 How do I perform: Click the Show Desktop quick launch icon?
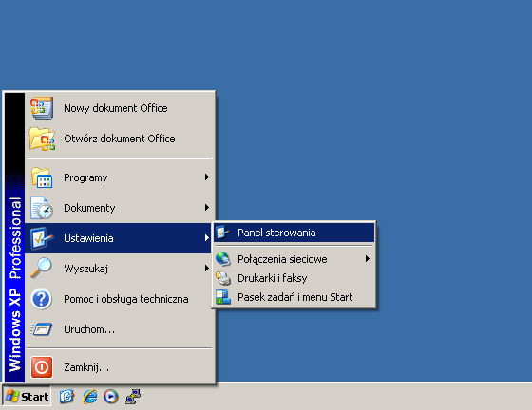(66, 397)
